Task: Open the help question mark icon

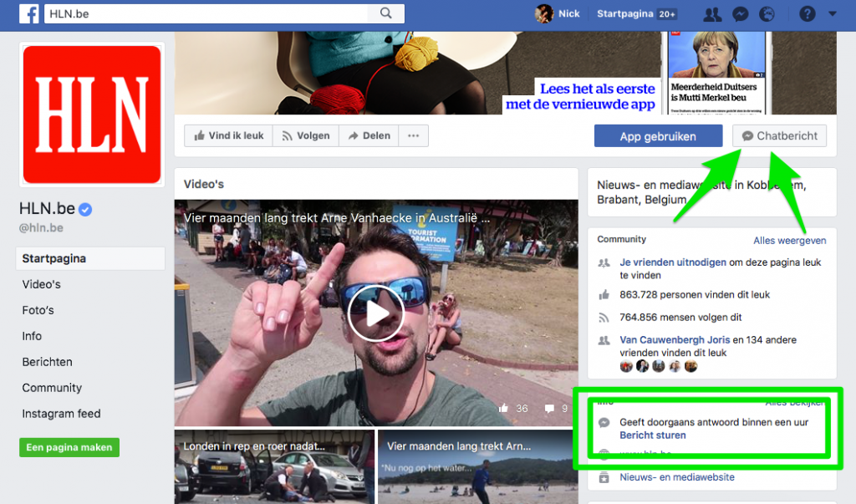Action: pos(808,14)
